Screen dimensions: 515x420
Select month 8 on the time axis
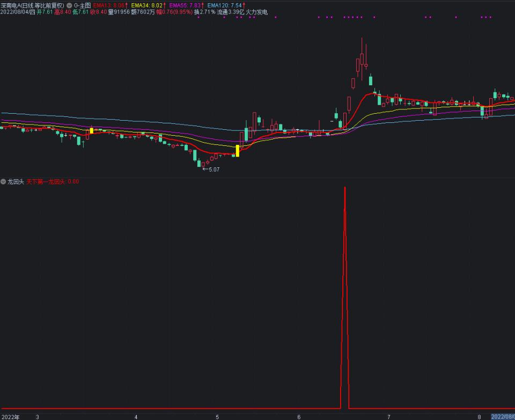(479, 417)
